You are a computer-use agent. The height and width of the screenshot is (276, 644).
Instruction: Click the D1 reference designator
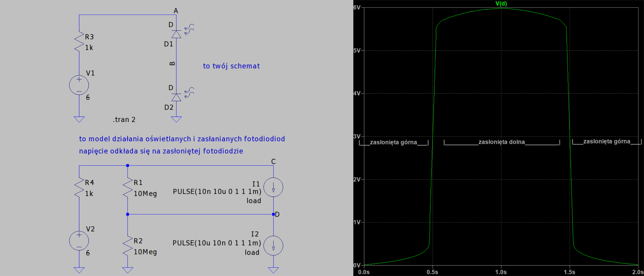coord(168,44)
